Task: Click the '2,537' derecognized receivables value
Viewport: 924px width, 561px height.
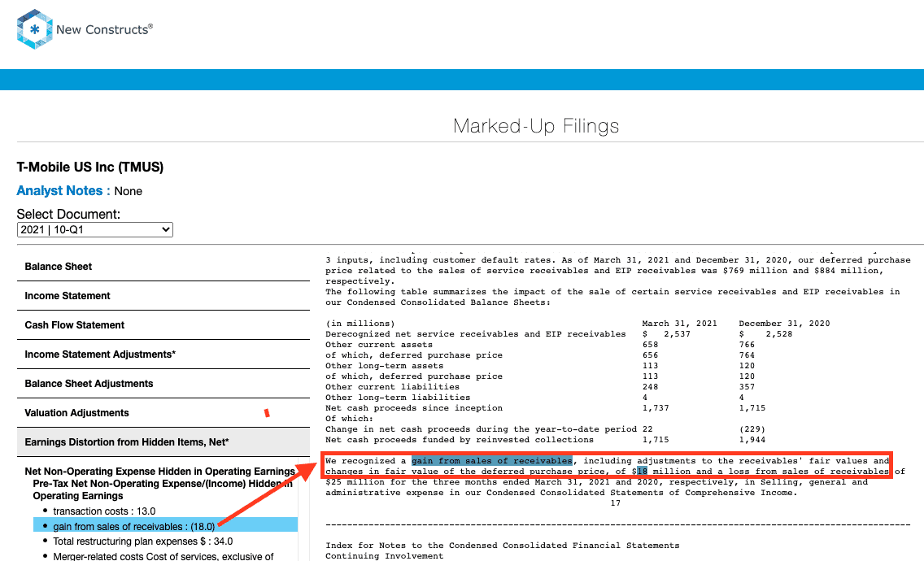Action: 677,334
